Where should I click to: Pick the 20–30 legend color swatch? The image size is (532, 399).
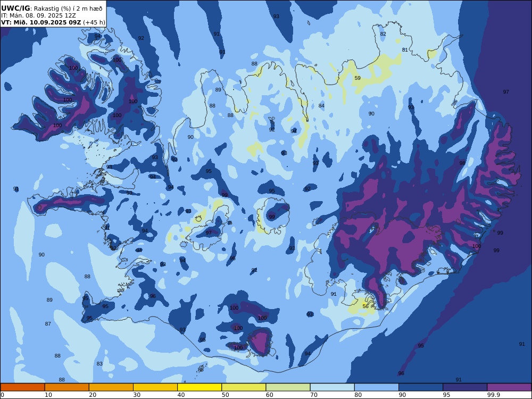[x=111, y=387]
